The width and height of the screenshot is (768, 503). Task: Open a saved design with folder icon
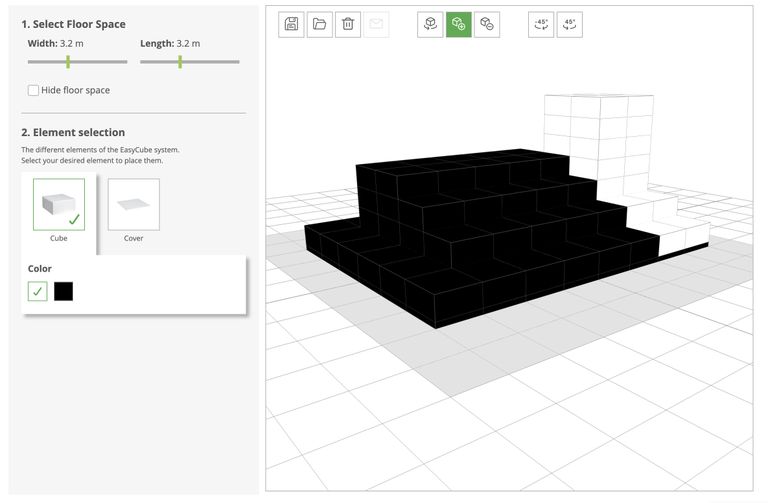click(320, 24)
